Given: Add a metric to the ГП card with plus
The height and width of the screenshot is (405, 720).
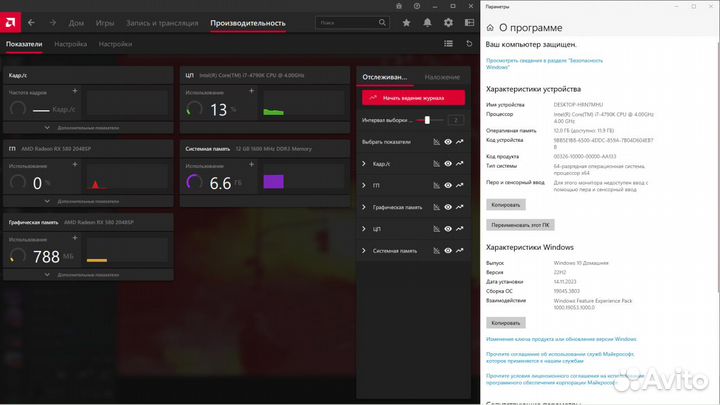Looking at the screenshot, I should click(75, 164).
